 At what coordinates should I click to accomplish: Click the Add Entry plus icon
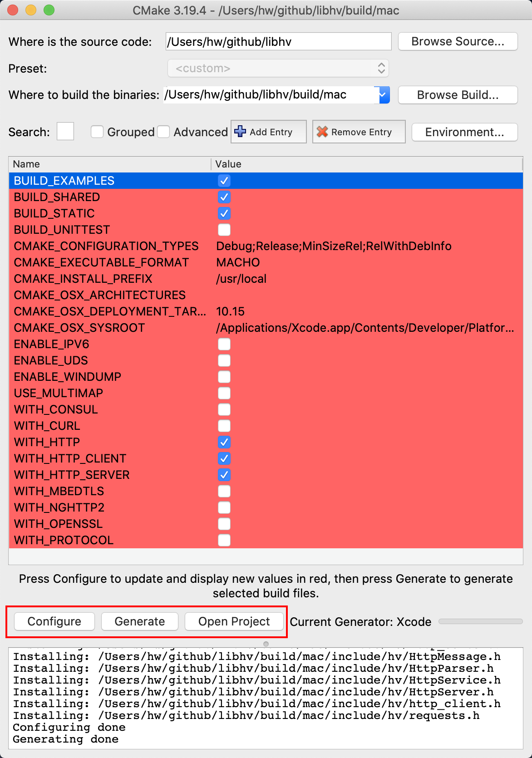(240, 132)
